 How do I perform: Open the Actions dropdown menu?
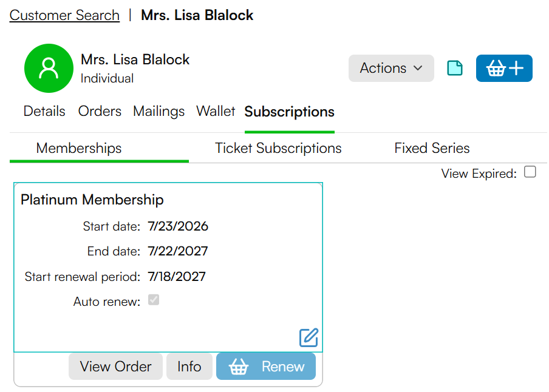point(391,68)
